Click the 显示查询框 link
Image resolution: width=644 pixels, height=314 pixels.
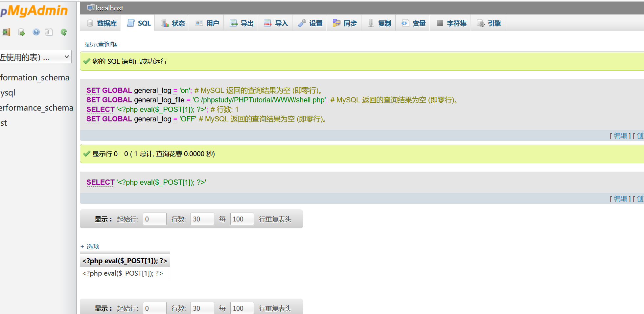pyautogui.click(x=101, y=44)
